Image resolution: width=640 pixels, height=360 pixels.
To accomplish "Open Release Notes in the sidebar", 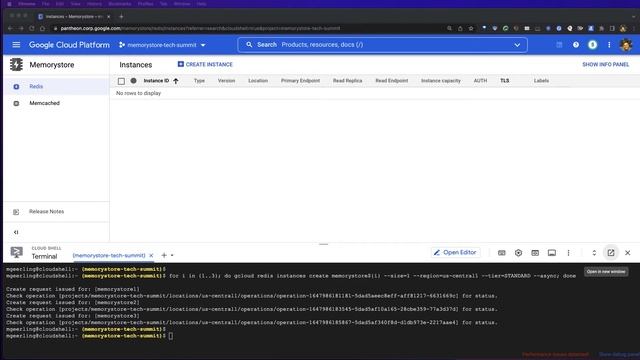I will coord(56,212).
